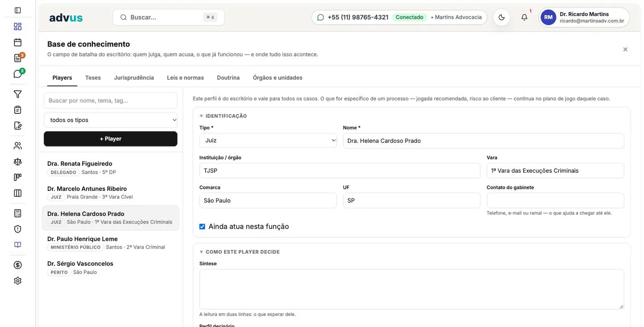
Task: Open the dashboard grid icon
Action: coord(17,26)
